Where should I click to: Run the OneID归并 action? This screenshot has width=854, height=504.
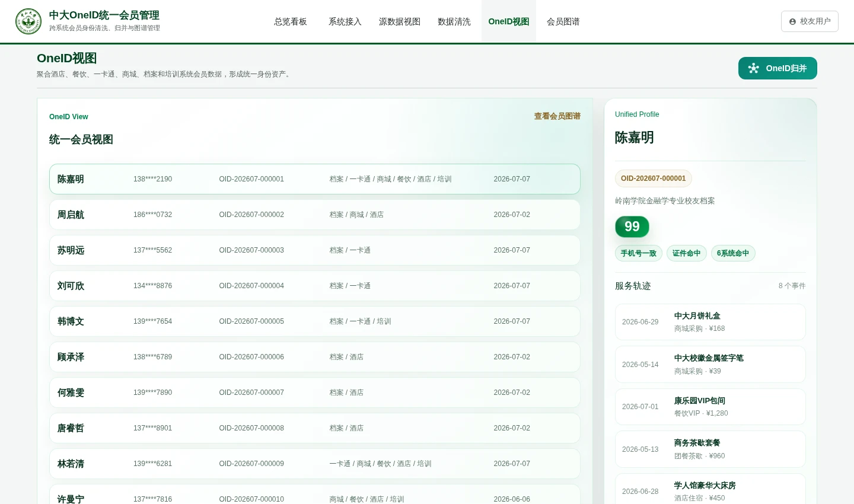[777, 68]
